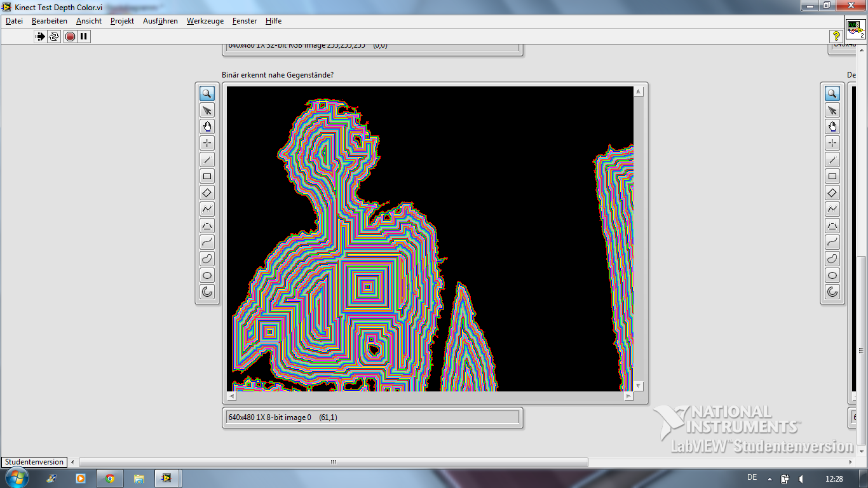Viewport: 868px width, 488px height.
Task: Open the Ansicht menu
Action: tap(89, 21)
